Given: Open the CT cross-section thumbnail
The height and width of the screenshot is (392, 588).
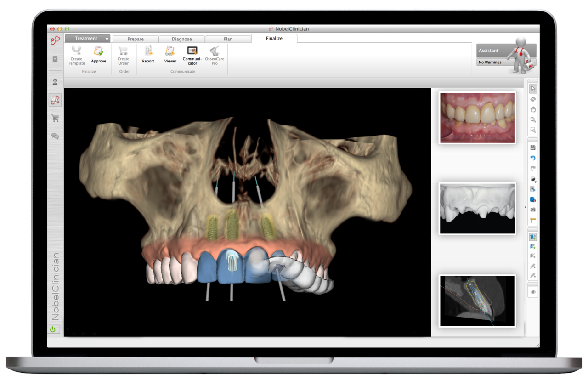Looking at the screenshot, I should [477, 301].
